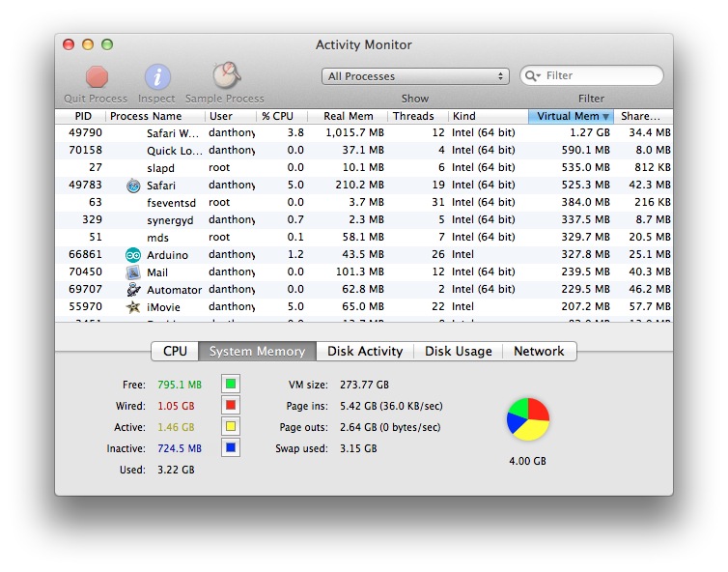The height and width of the screenshot is (572, 728).
Task: Click the red Wired memory color swatch
Action: (x=231, y=405)
